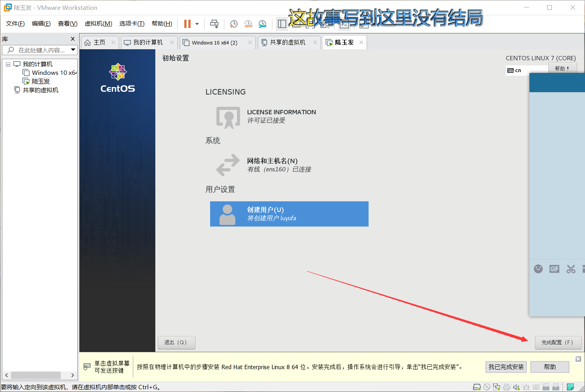Click the CD/DVD drive status icon
Image resolution: width=585 pixels, height=392 pixels.
(x=487, y=387)
